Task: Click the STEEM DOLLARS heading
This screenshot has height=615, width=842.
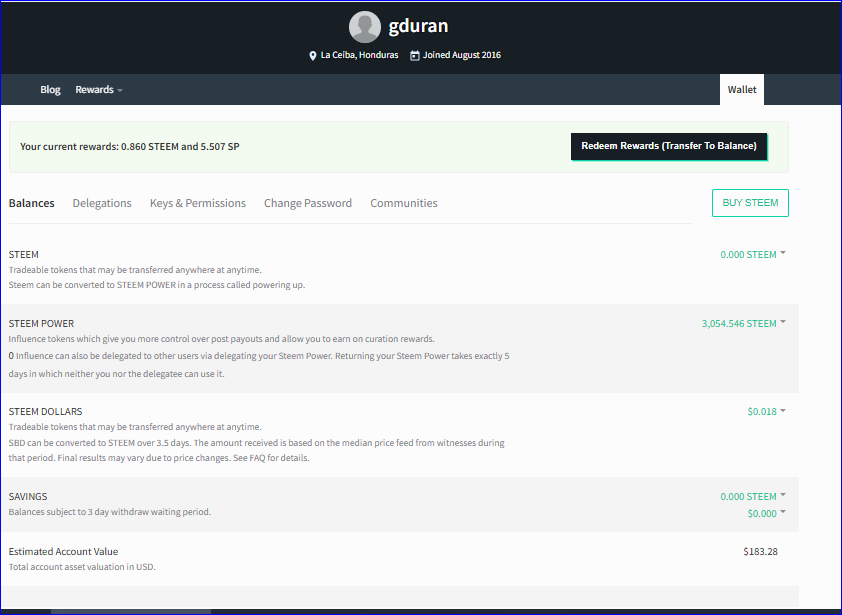Action: (45, 411)
